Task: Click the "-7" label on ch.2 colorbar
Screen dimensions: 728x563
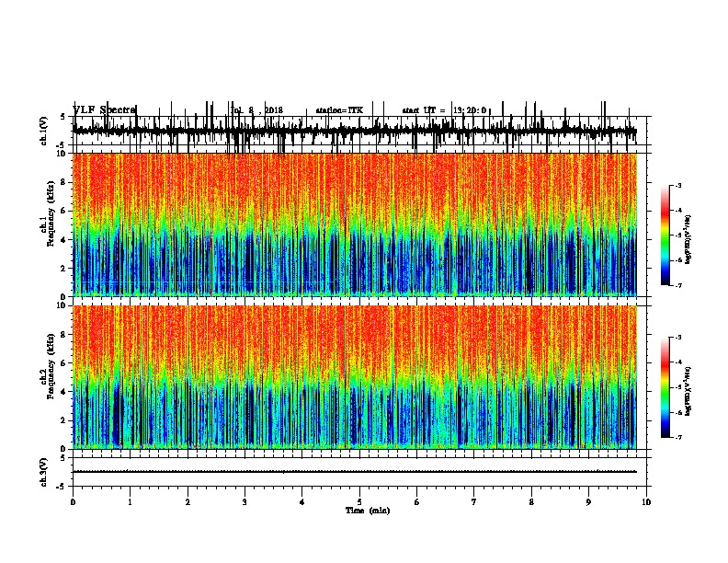Action: (x=677, y=437)
